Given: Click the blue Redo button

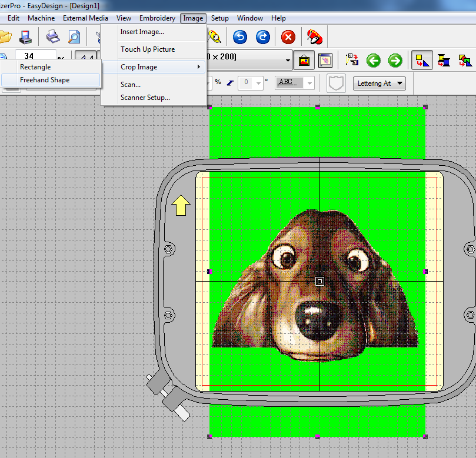Looking at the screenshot, I should (x=263, y=37).
